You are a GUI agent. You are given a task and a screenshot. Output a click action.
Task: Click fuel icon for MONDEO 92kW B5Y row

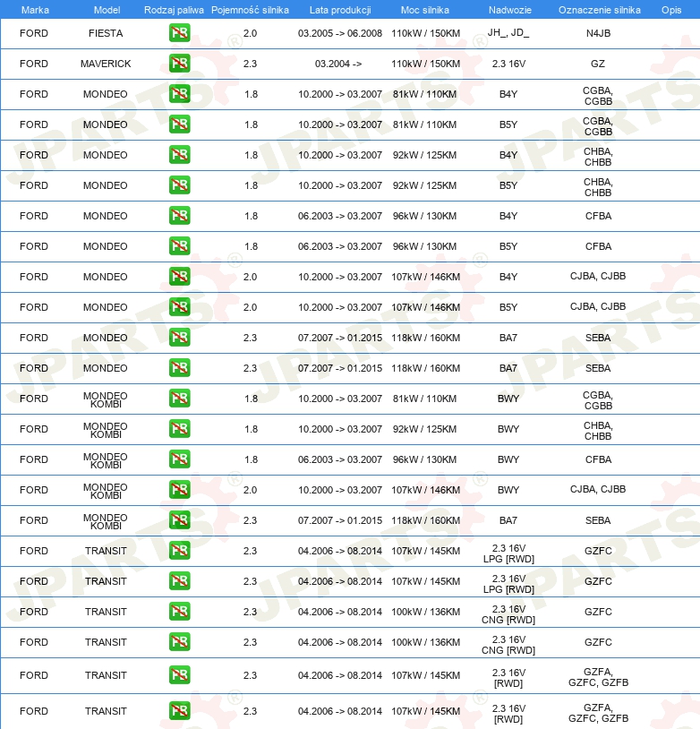click(x=179, y=185)
